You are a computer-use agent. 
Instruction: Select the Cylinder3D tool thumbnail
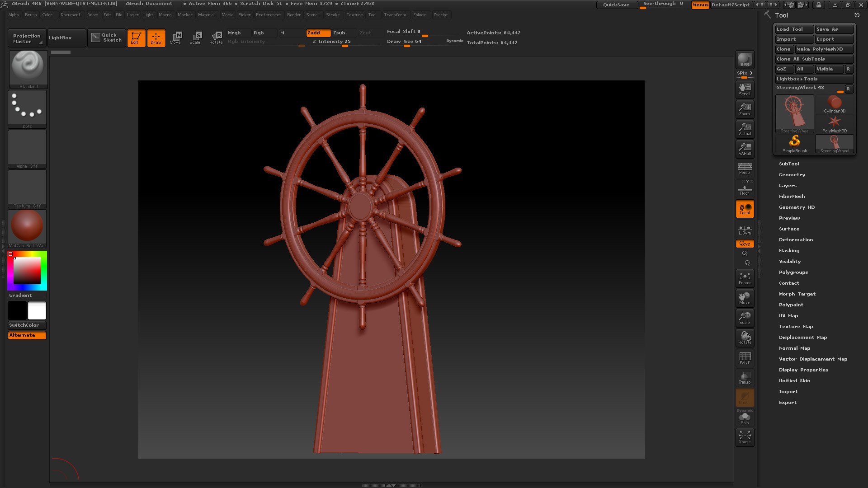tap(834, 104)
